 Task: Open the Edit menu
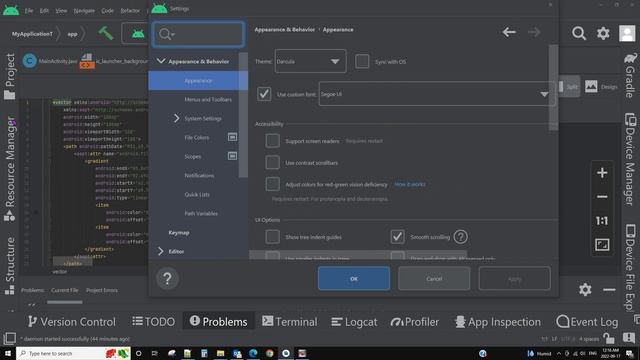[x=44, y=11]
